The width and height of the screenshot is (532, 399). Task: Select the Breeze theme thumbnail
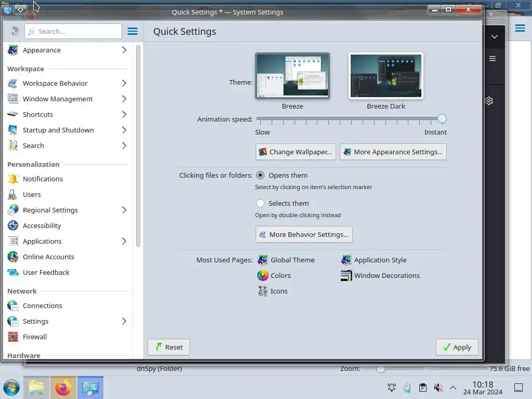(x=292, y=76)
